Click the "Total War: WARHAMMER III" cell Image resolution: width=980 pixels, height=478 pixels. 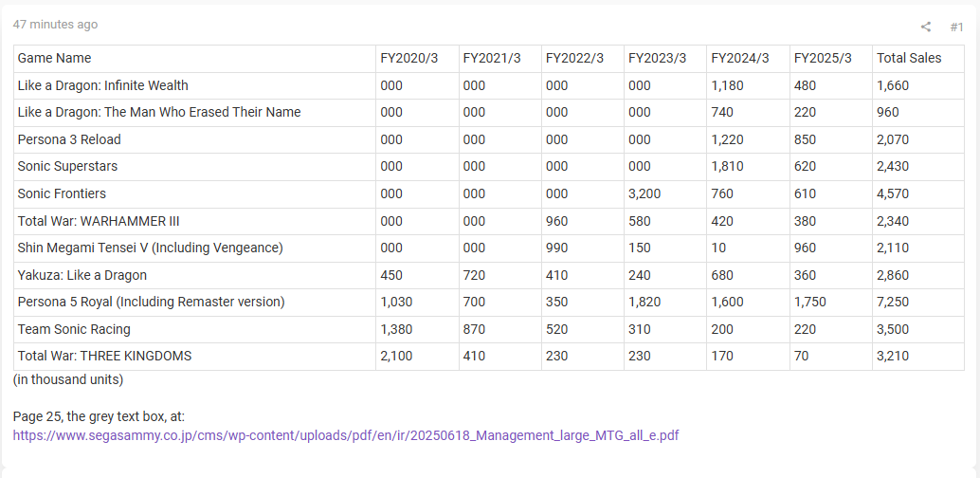[194, 221]
